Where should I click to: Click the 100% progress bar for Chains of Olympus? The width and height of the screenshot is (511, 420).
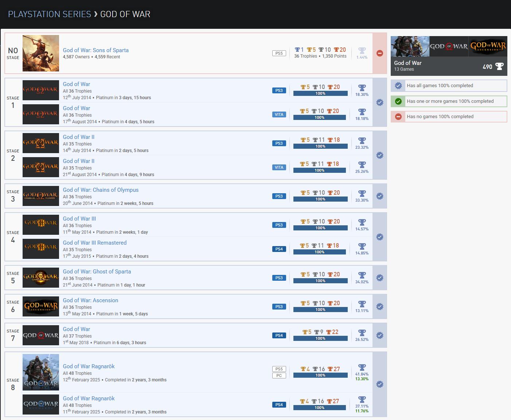tap(320, 199)
